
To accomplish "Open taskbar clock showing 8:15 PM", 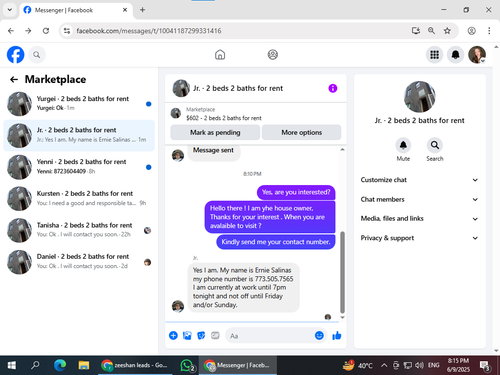I will tap(458, 365).
